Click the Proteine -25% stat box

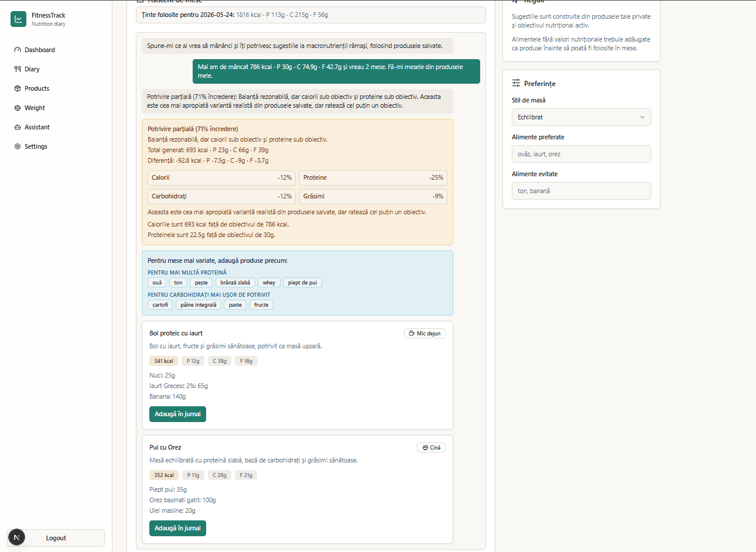click(x=373, y=178)
